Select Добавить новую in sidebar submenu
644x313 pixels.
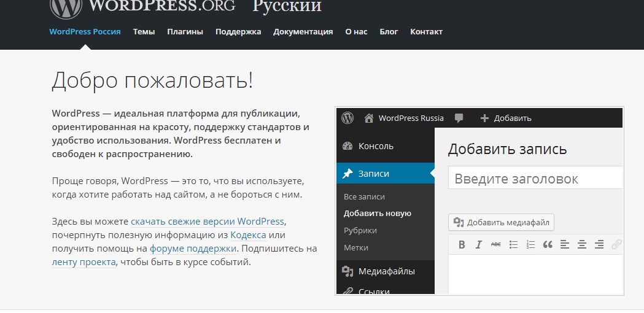(378, 214)
